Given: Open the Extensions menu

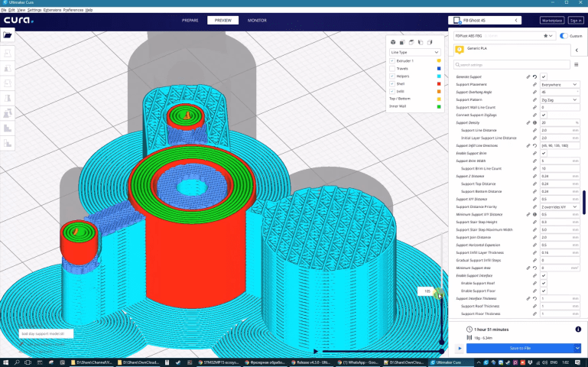Looking at the screenshot, I should (x=52, y=10).
